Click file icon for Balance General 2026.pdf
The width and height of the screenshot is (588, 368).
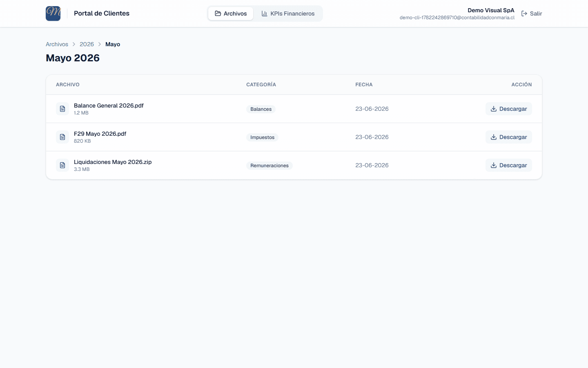[62, 109]
